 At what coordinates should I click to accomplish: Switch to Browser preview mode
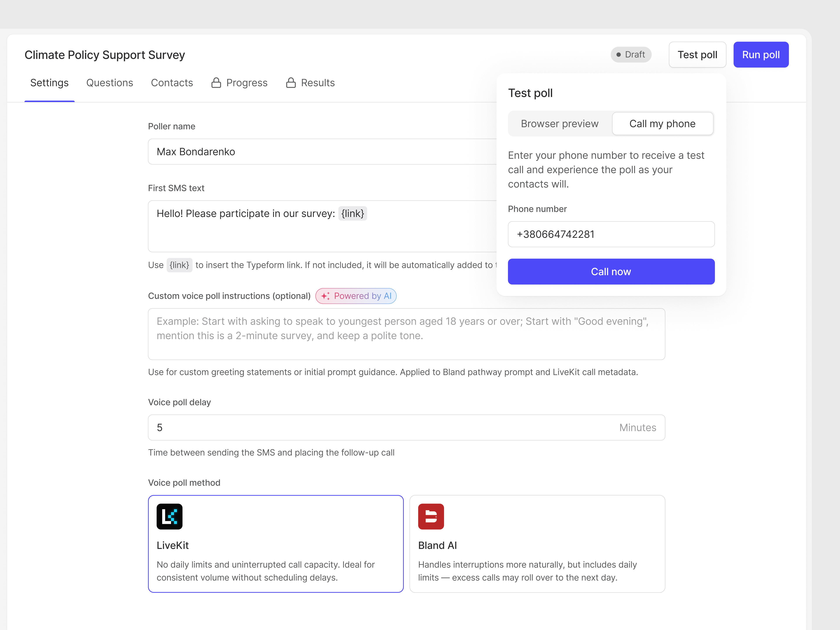coord(560,124)
